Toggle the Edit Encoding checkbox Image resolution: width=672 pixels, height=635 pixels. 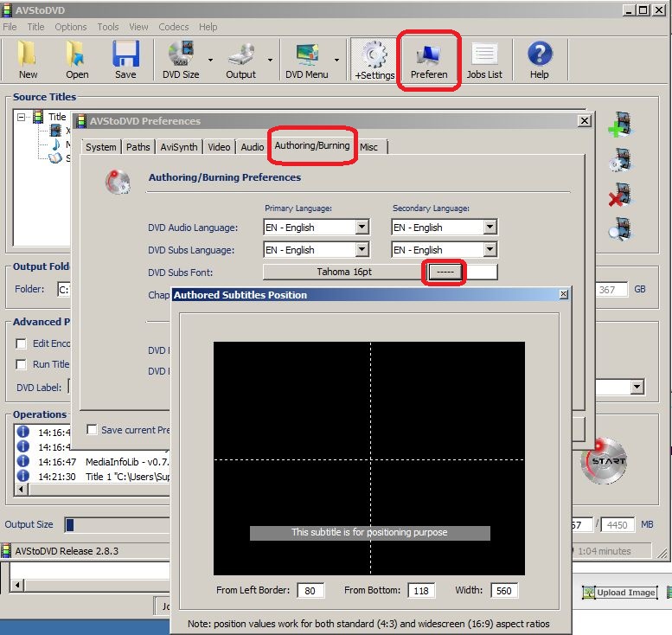pyautogui.click(x=21, y=343)
